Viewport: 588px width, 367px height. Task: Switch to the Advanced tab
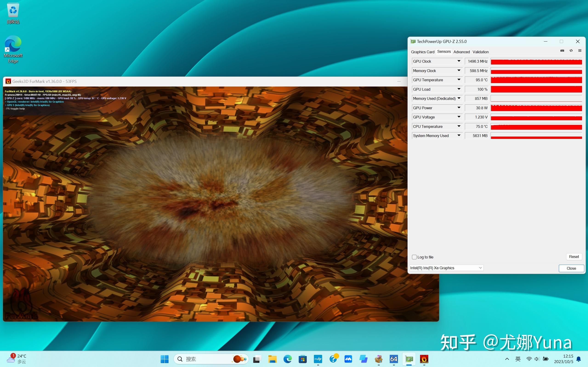461,52
